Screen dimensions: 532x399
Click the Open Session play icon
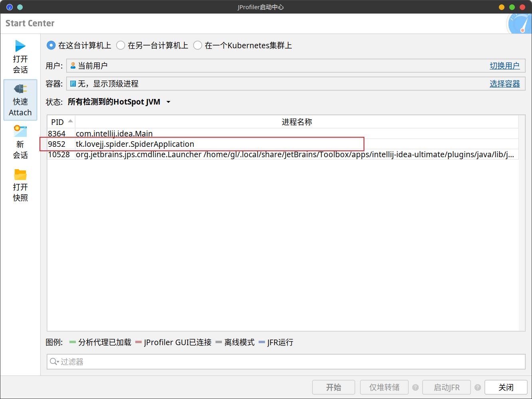(x=20, y=46)
